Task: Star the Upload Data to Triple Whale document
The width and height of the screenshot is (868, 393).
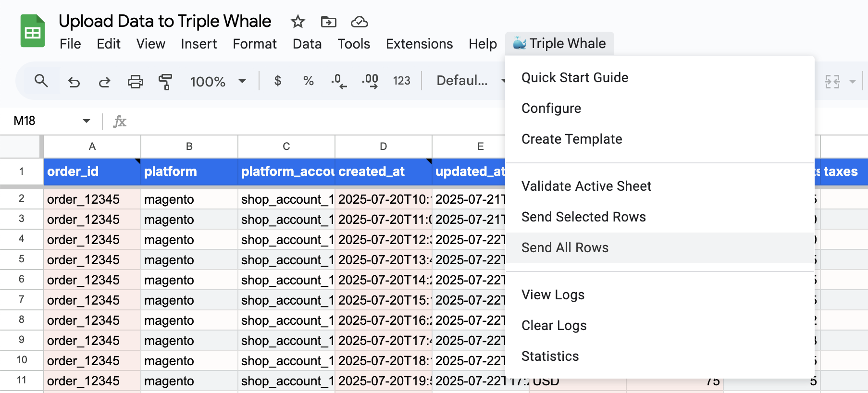Action: [298, 22]
